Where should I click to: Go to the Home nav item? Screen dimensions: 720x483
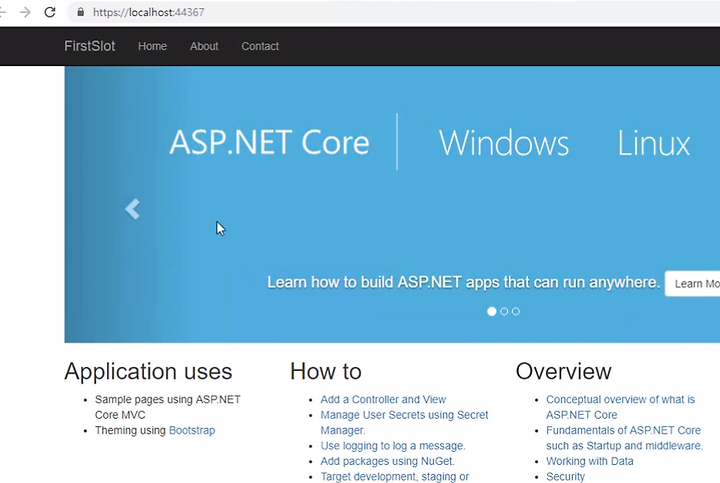pyautogui.click(x=152, y=46)
